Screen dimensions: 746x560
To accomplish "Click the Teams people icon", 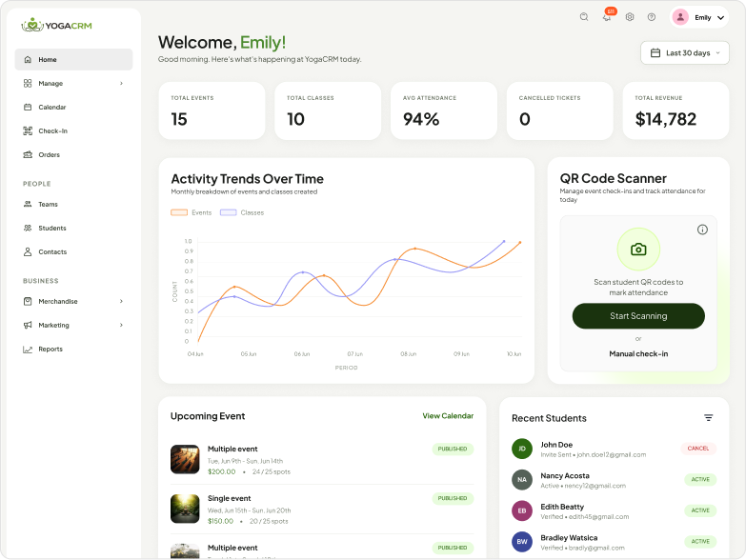I will point(28,204).
